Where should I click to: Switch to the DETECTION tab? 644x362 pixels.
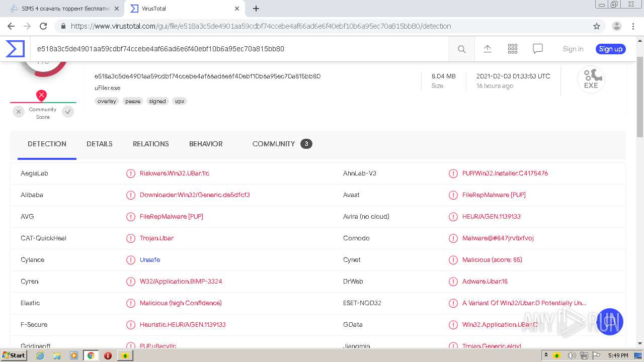coord(47,144)
